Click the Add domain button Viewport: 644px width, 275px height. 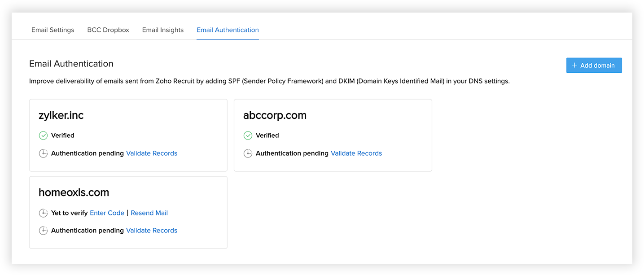(x=594, y=65)
